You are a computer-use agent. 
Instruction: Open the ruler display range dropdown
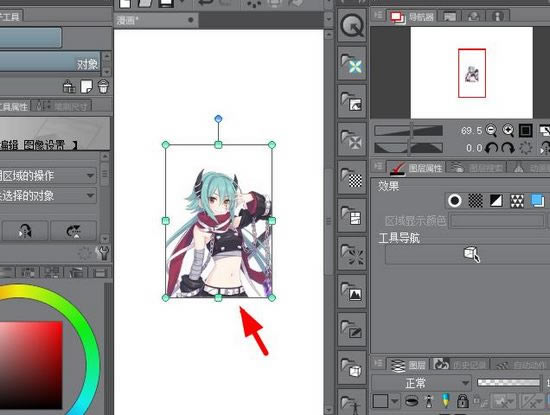coord(532,401)
